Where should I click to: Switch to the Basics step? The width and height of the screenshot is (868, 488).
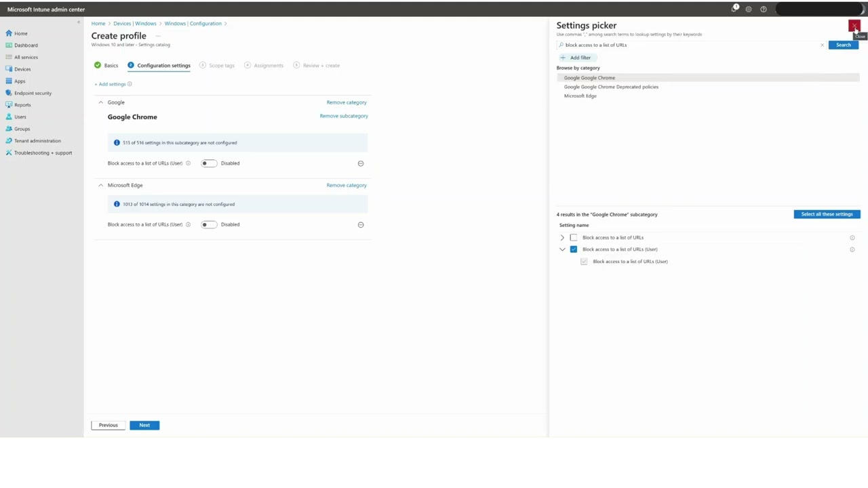106,65
